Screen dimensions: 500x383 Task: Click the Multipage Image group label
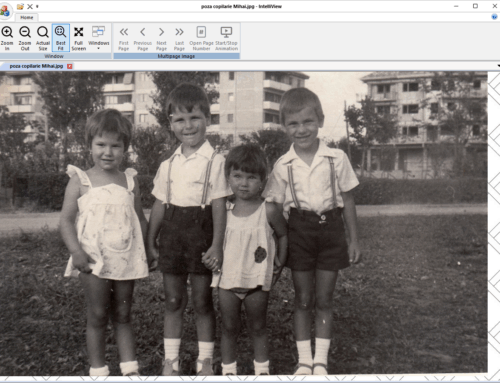176,56
